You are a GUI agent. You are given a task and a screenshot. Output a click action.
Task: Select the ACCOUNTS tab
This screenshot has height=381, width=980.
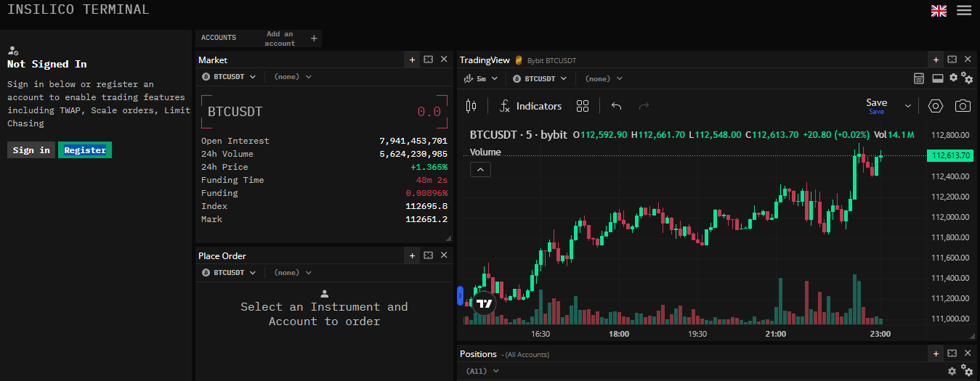coord(219,38)
